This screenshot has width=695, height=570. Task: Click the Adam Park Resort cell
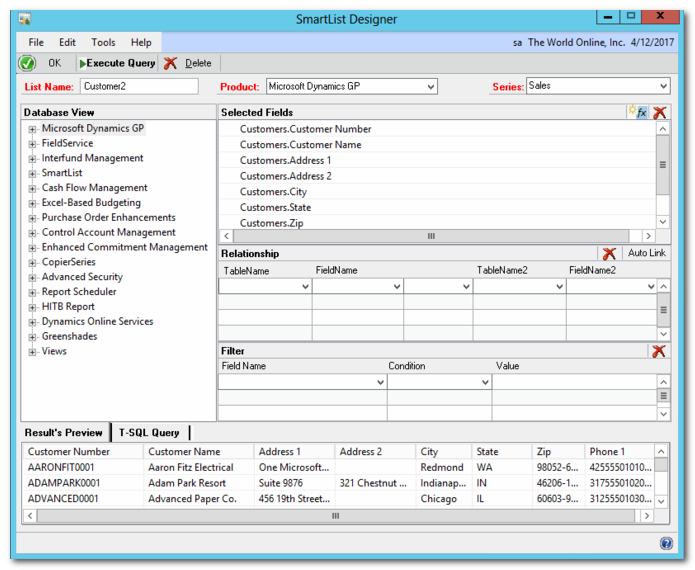point(187,483)
